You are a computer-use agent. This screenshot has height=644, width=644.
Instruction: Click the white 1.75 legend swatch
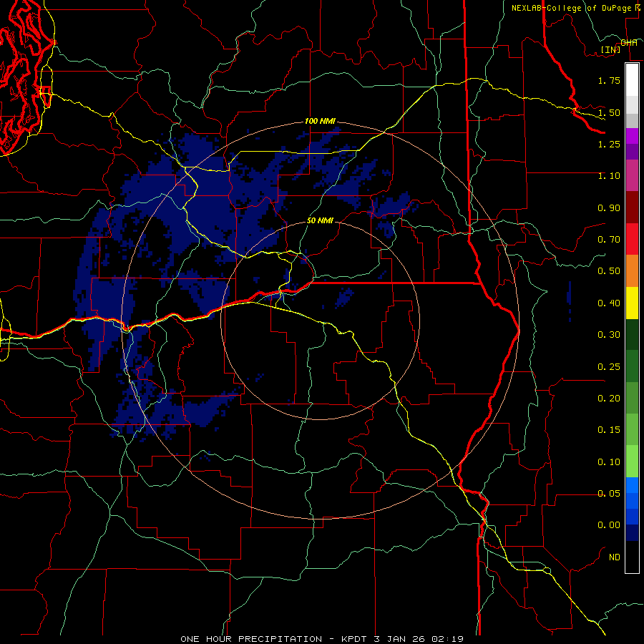(632, 80)
